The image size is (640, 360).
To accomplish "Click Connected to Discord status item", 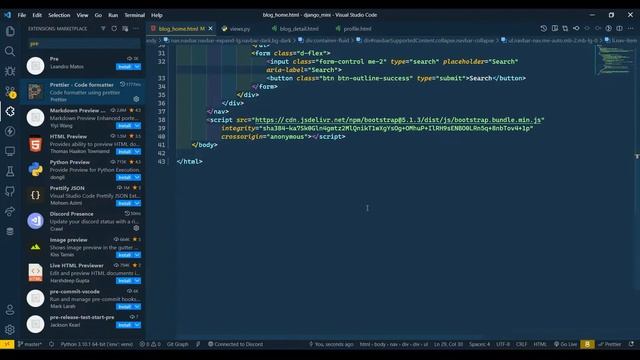I will 236,344.
